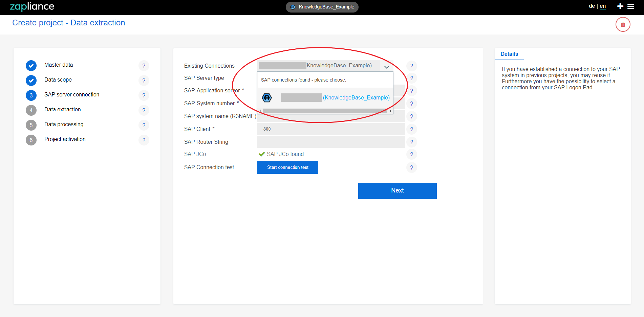Switch language to German (de)
This screenshot has width=644, height=317.
pyautogui.click(x=592, y=6)
